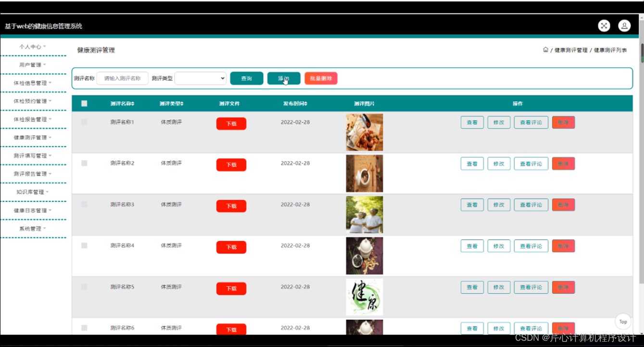Open 查看评论 for the 测评名称4 row
This screenshot has height=347, width=644.
click(x=531, y=246)
